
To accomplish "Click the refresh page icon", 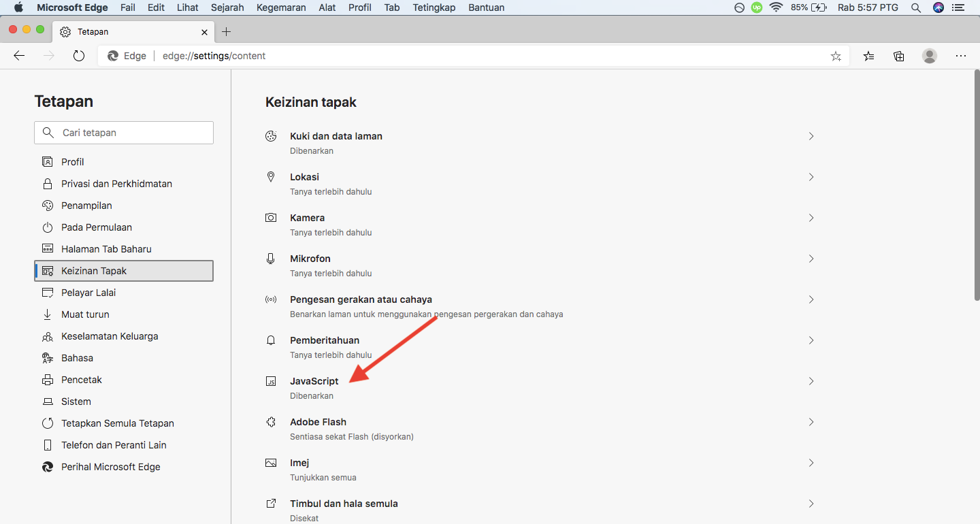I will [x=79, y=56].
